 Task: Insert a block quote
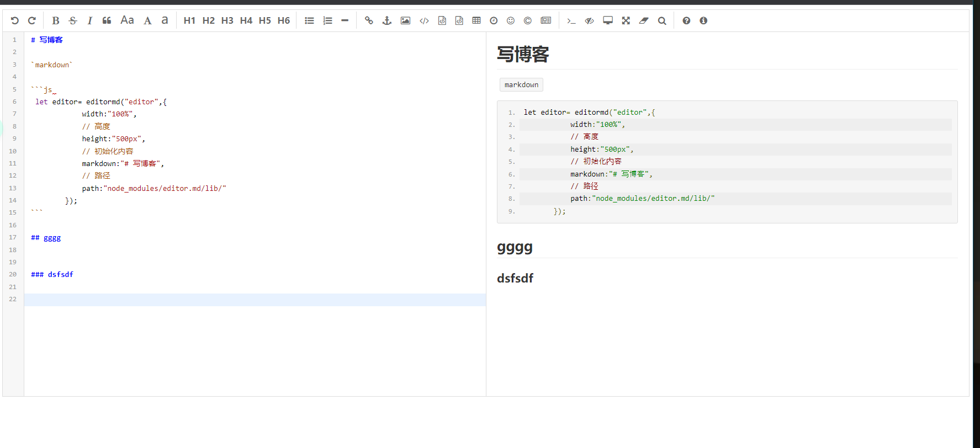107,20
